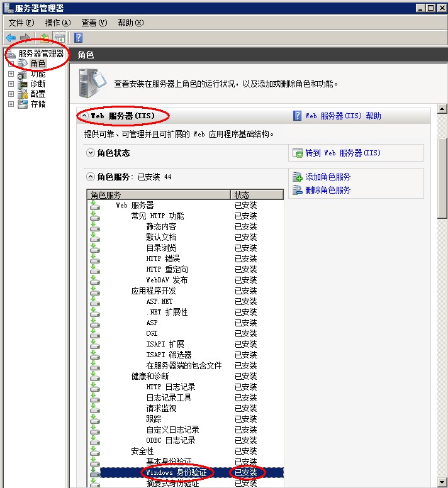This screenshot has width=448, height=488.
Task: Select the 日志记录工具 row
Action: pos(186,397)
